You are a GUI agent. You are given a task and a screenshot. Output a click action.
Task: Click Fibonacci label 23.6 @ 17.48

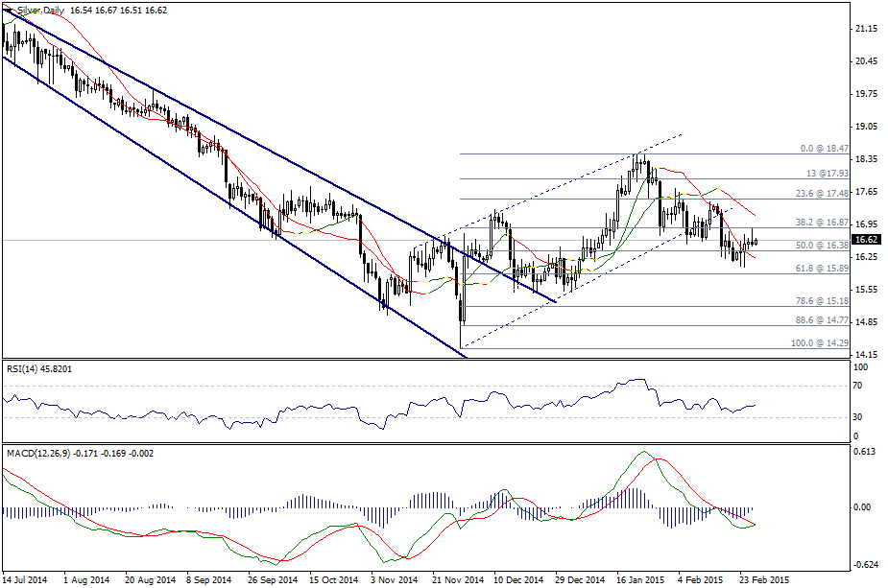[x=823, y=193]
